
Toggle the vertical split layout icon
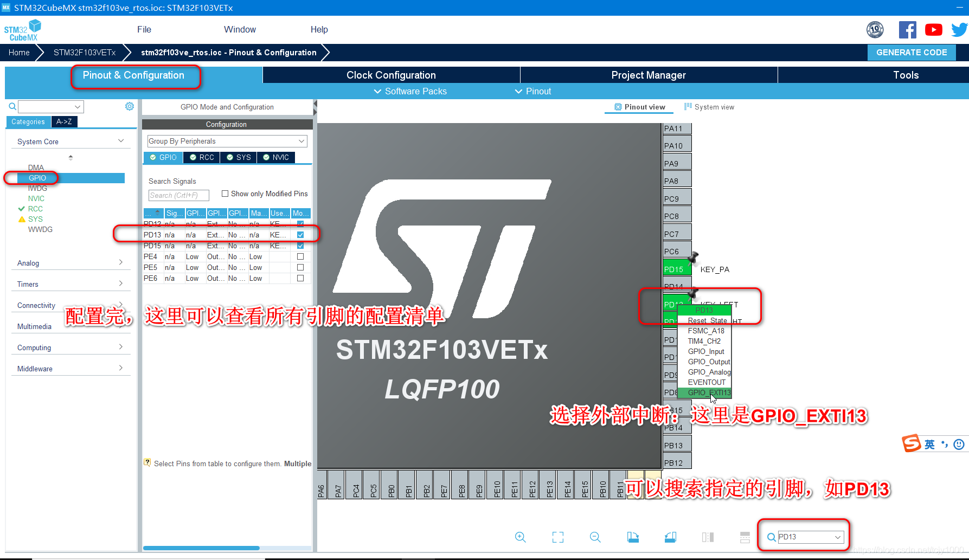[x=708, y=537]
